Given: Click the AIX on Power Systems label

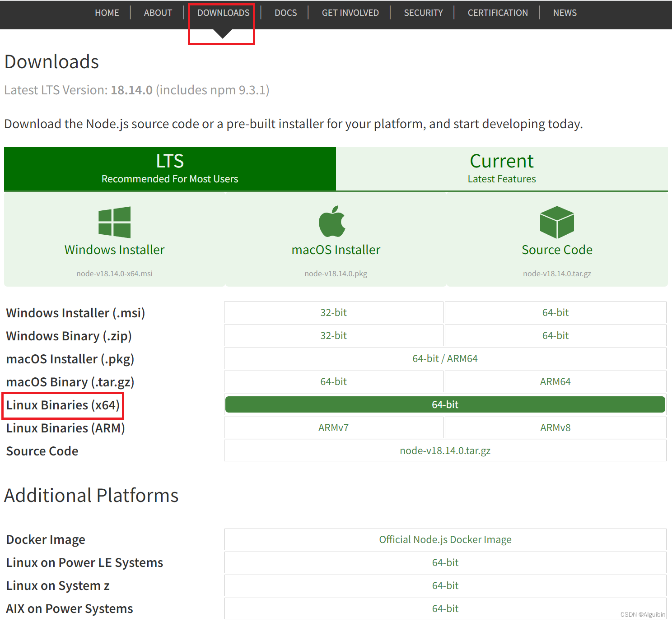Looking at the screenshot, I should [70, 609].
